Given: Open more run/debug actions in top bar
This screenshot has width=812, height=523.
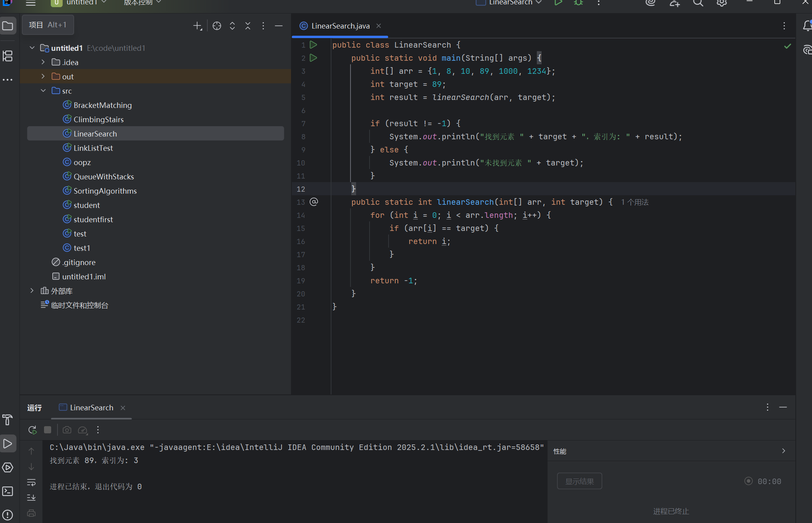Looking at the screenshot, I should pos(599,3).
